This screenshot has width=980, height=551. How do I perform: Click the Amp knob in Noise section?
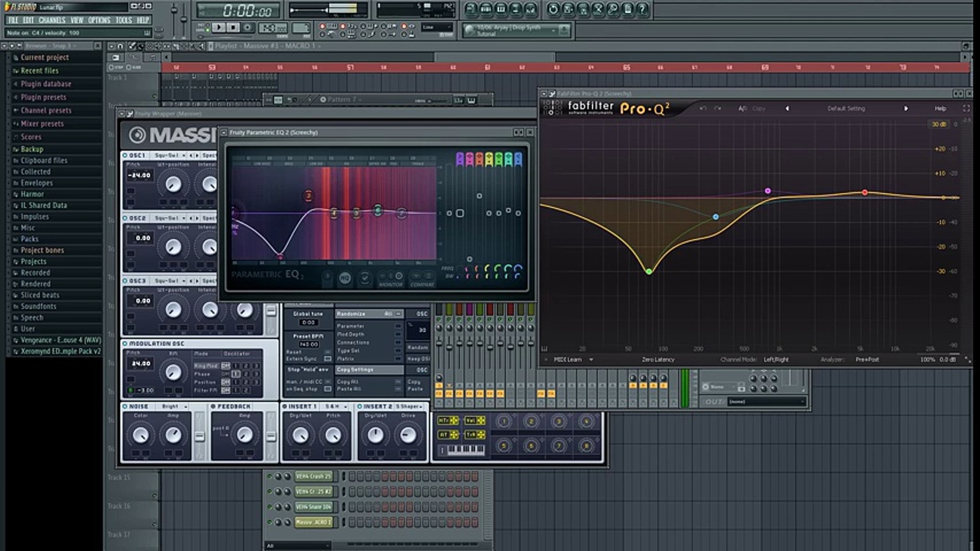click(x=173, y=435)
